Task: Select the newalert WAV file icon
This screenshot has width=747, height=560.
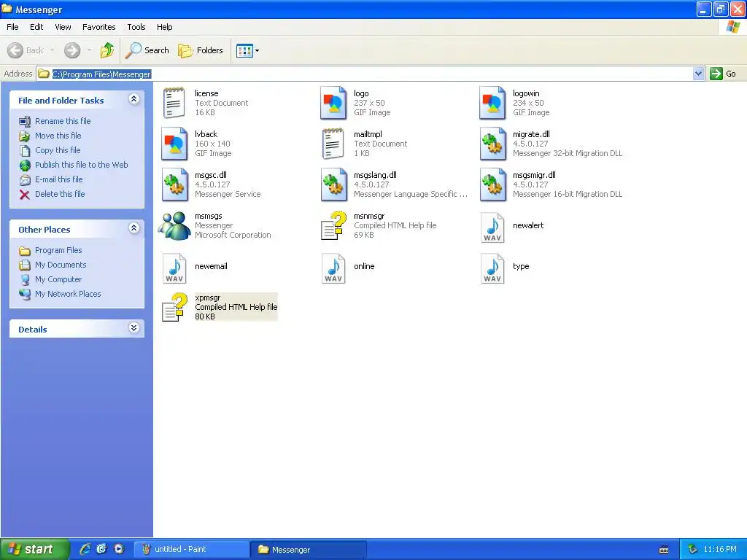Action: pos(492,227)
